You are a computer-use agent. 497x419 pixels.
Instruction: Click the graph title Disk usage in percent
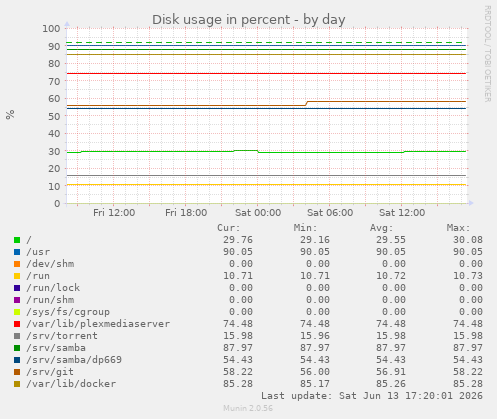[x=249, y=20]
